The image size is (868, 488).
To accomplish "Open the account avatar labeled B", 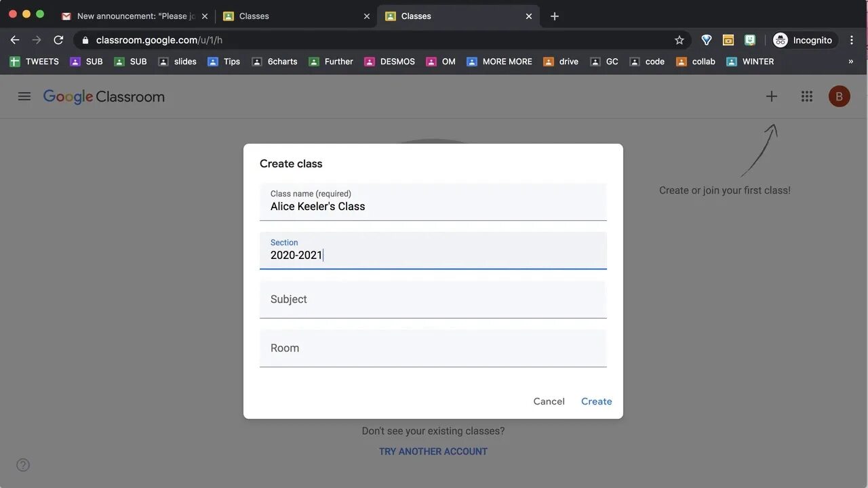I will click(x=840, y=96).
